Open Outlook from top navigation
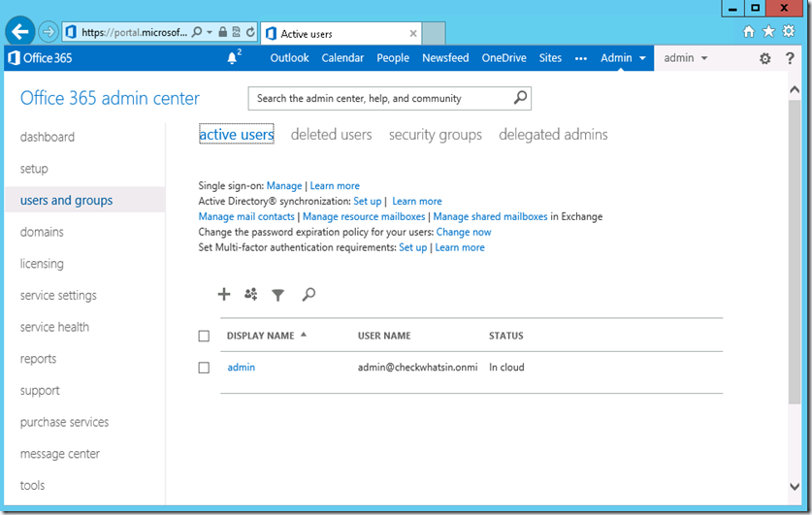812x515 pixels. click(289, 58)
